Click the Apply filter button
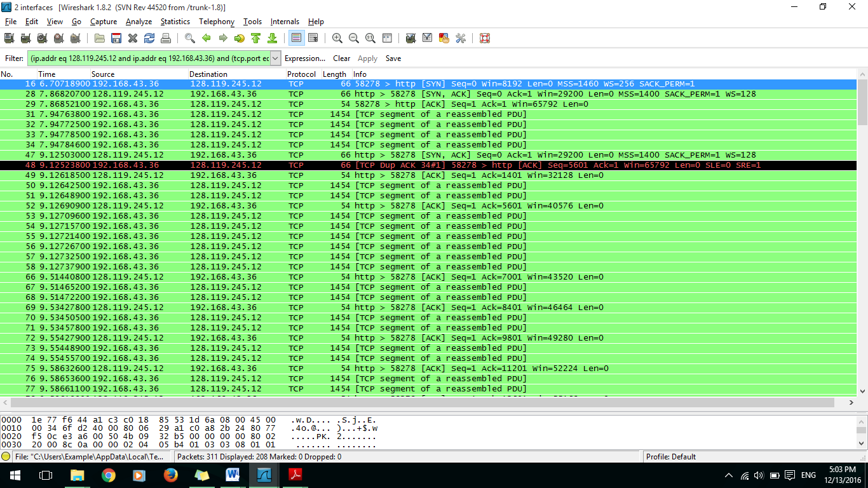The width and height of the screenshot is (868, 488). click(x=367, y=58)
